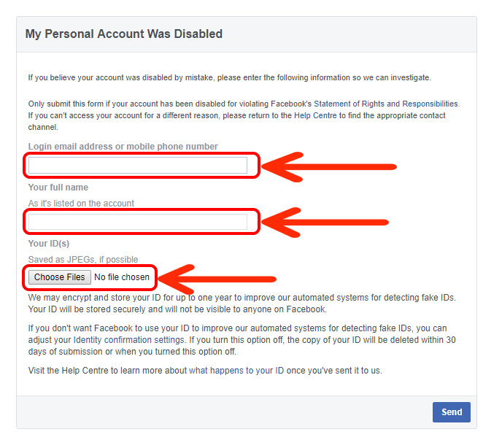
Task: Click the paragraph about encrypting and storing your ID
Action: coord(242,304)
